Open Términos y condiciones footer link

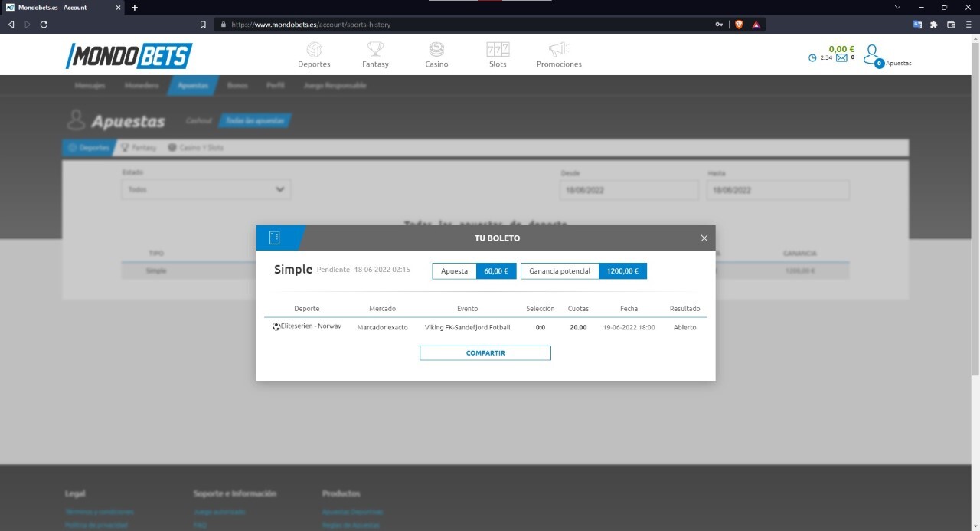(100, 512)
